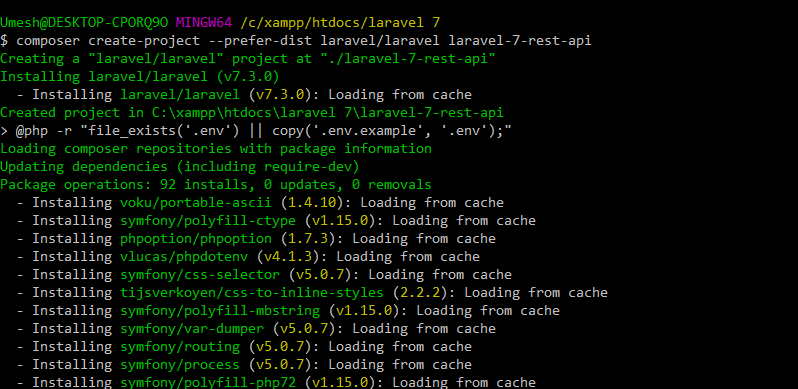Screen dimensions: 798x389
Task: Click the laravel-7-rest-api argument in the command
Action: coord(520,41)
